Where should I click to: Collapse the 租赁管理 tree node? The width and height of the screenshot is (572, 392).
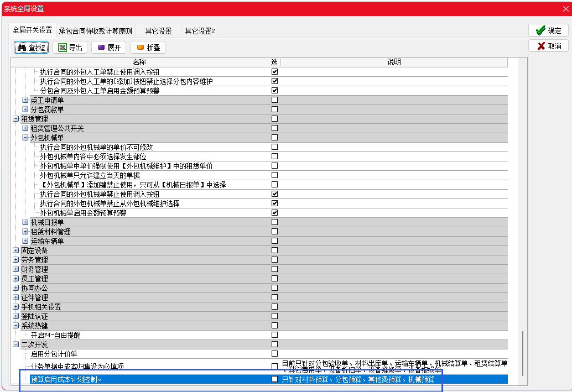(16, 119)
